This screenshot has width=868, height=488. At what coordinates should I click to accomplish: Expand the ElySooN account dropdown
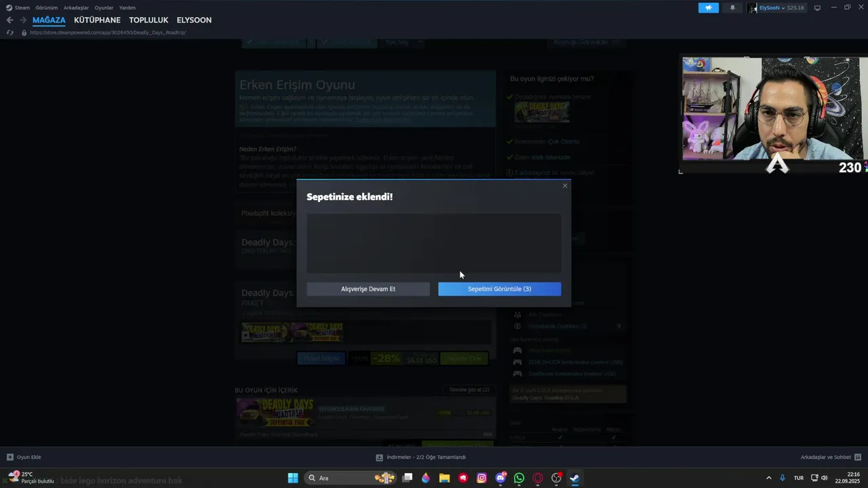point(772,7)
